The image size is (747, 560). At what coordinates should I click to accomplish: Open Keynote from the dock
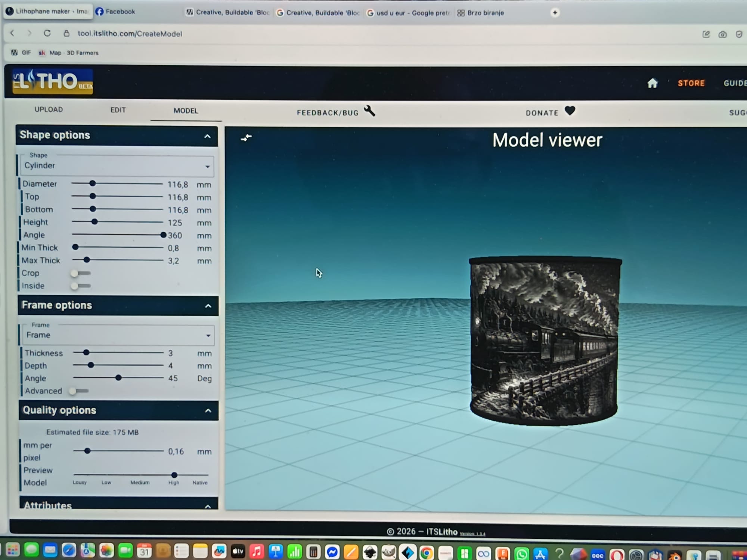click(276, 551)
